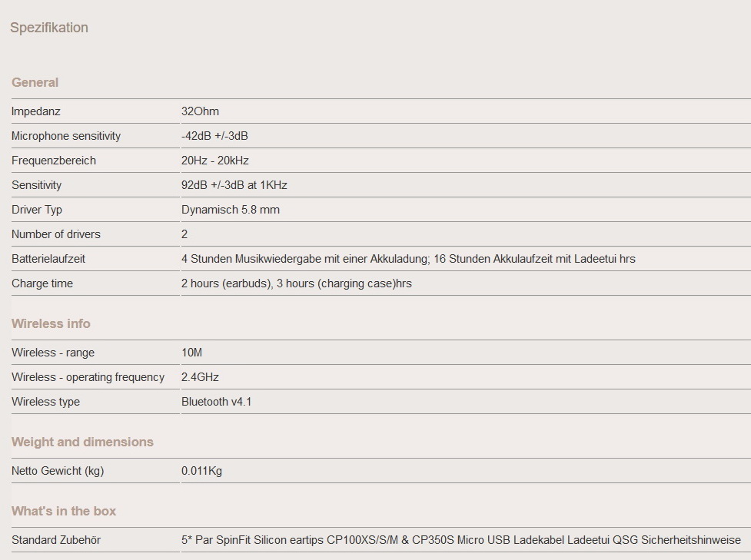This screenshot has height=560, width=751.
Task: Click the Weight and dimensions heading
Action: 82,442
